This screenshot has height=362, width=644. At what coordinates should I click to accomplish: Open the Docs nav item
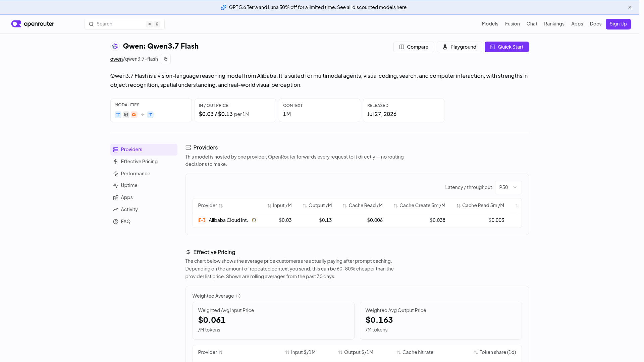(x=595, y=24)
